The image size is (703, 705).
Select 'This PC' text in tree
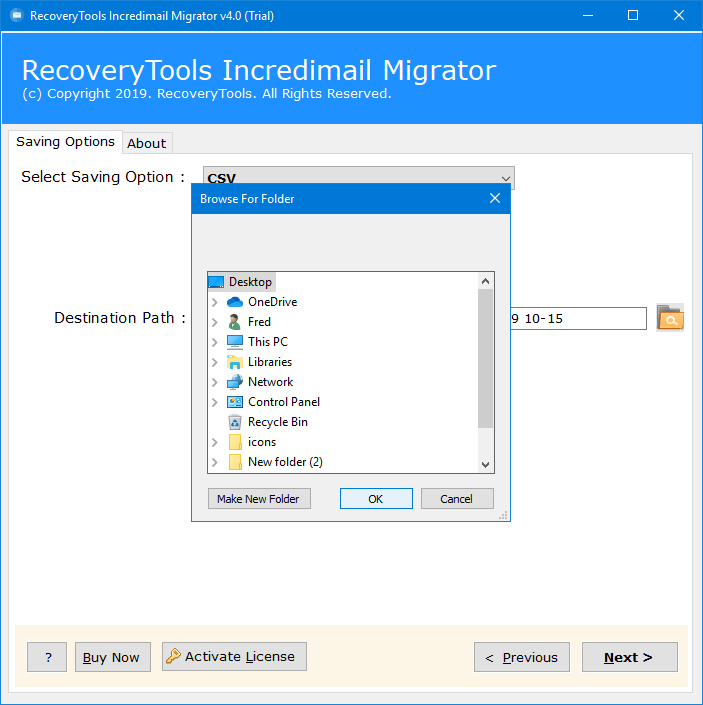tap(267, 342)
